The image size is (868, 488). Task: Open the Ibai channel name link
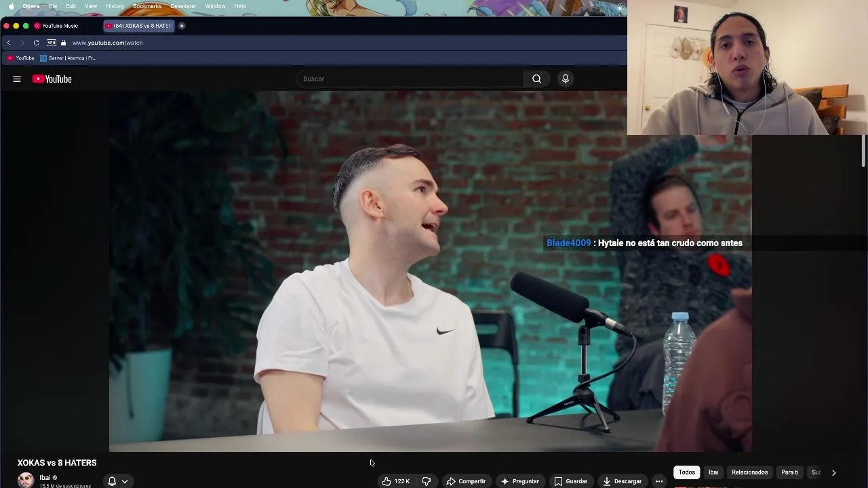click(x=45, y=477)
